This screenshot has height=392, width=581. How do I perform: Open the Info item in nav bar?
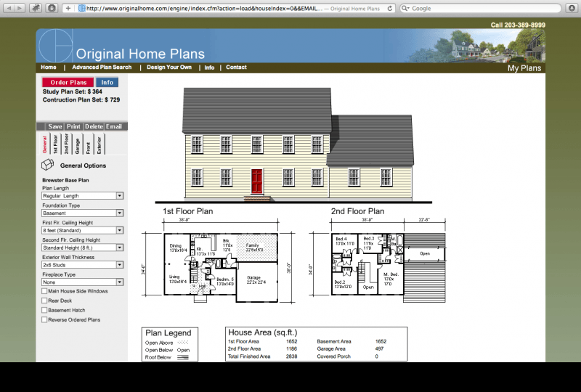pos(209,68)
